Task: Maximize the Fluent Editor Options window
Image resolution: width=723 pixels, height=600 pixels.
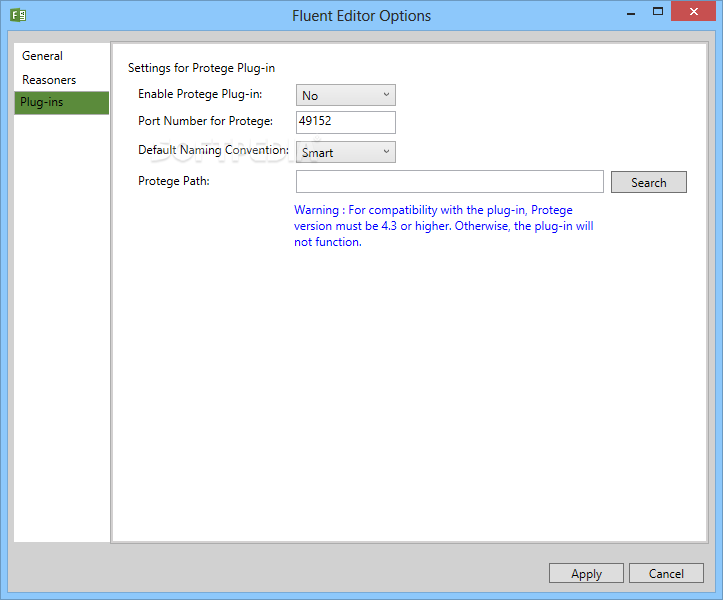Action: 658,12
